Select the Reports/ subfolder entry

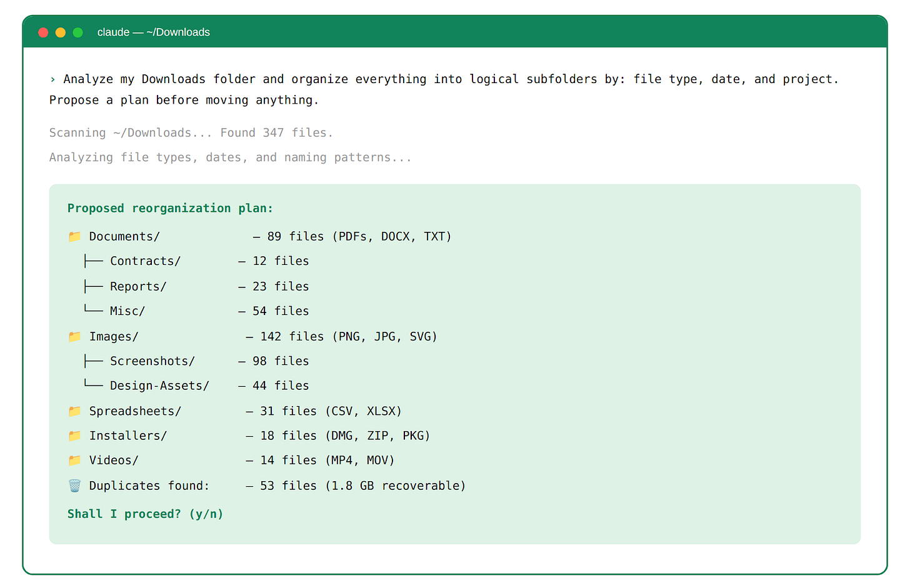(x=138, y=286)
